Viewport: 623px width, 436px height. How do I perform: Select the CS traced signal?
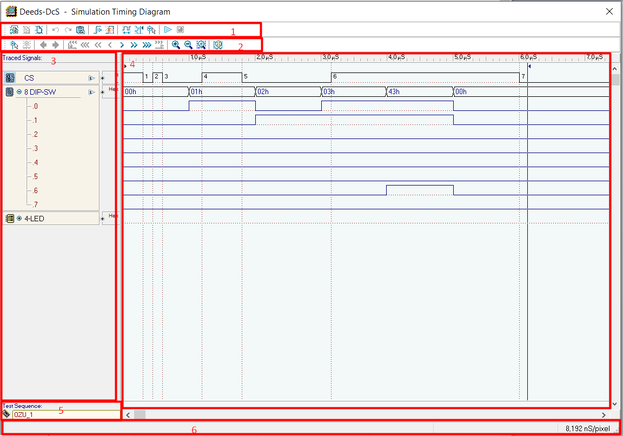[29, 78]
